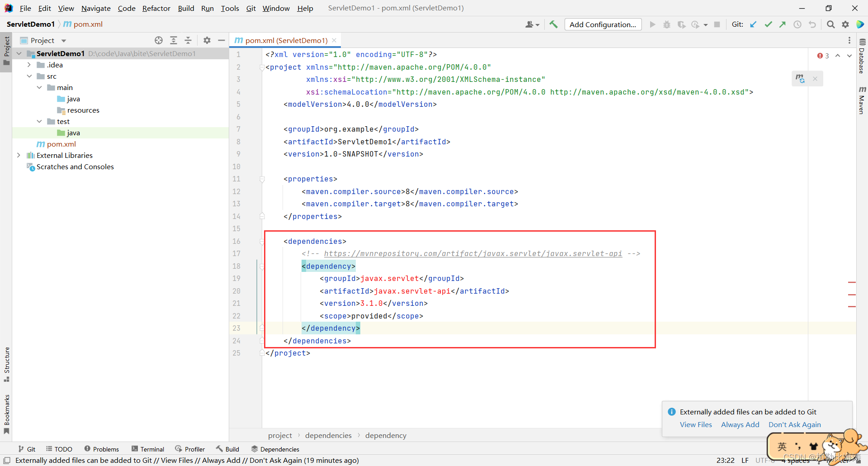Click the Add Configuration button

[x=603, y=24]
